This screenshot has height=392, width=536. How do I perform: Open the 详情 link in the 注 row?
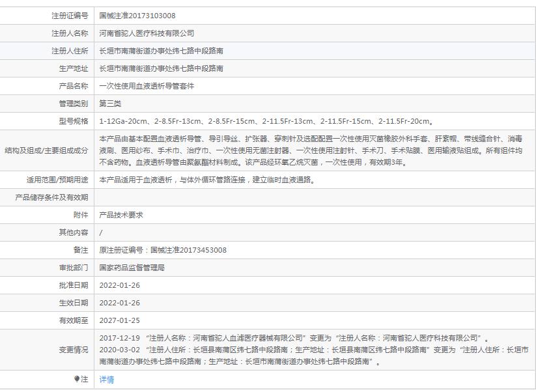pyautogui.click(x=107, y=380)
